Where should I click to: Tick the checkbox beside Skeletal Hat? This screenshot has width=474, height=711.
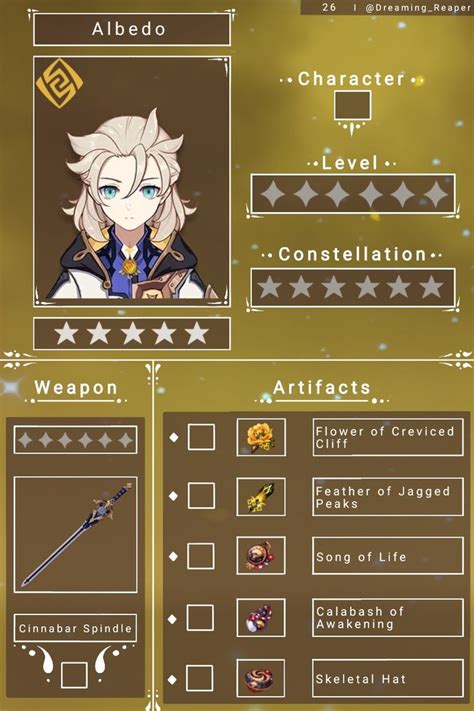point(200,678)
